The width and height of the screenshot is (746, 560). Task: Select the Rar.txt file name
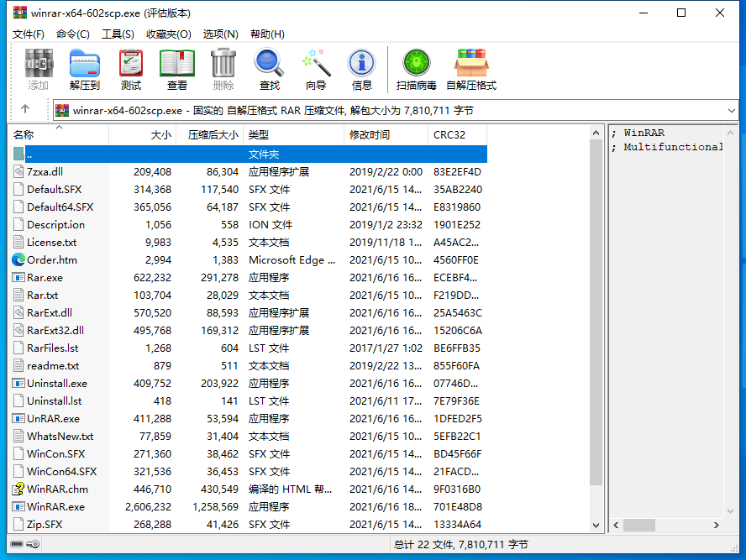[x=42, y=295]
